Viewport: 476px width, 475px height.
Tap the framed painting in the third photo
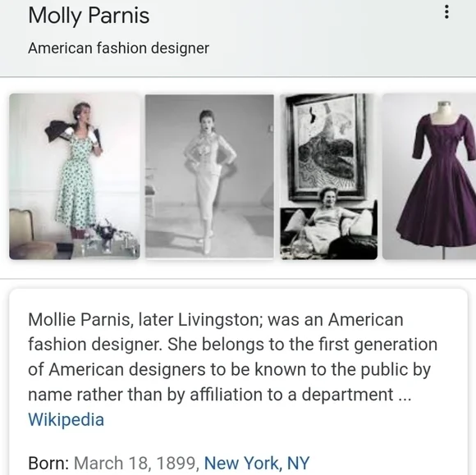[x=327, y=146]
